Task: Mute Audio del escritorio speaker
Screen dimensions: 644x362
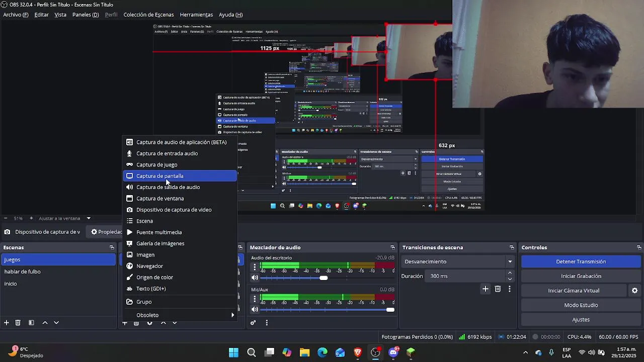Action: (255, 278)
